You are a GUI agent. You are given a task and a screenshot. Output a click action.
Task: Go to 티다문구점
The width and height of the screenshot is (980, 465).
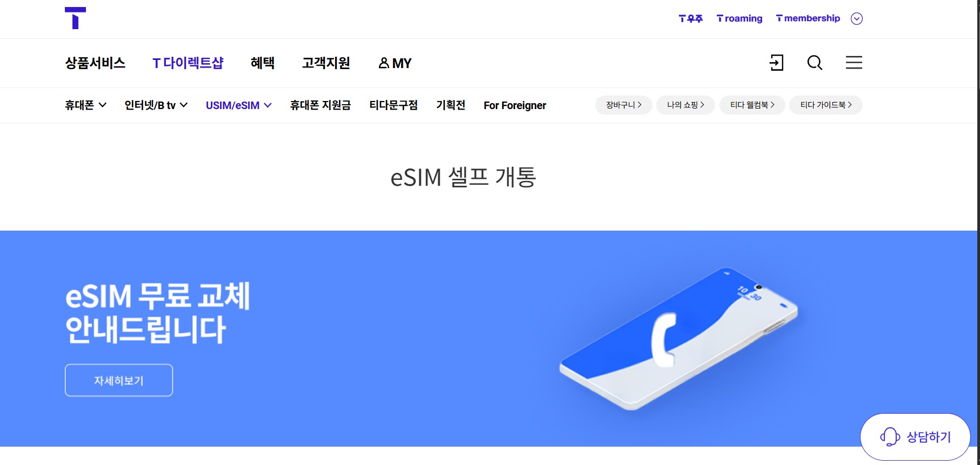394,105
